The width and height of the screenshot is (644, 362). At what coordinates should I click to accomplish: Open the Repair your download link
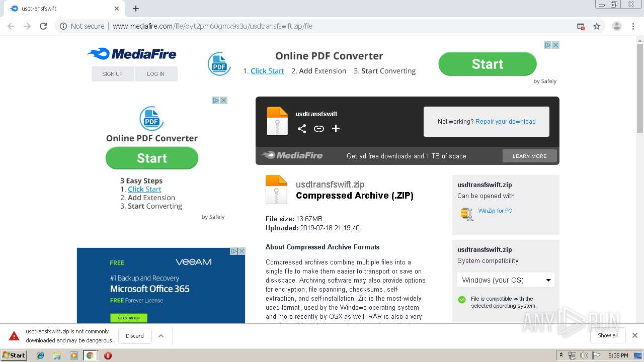click(x=505, y=122)
